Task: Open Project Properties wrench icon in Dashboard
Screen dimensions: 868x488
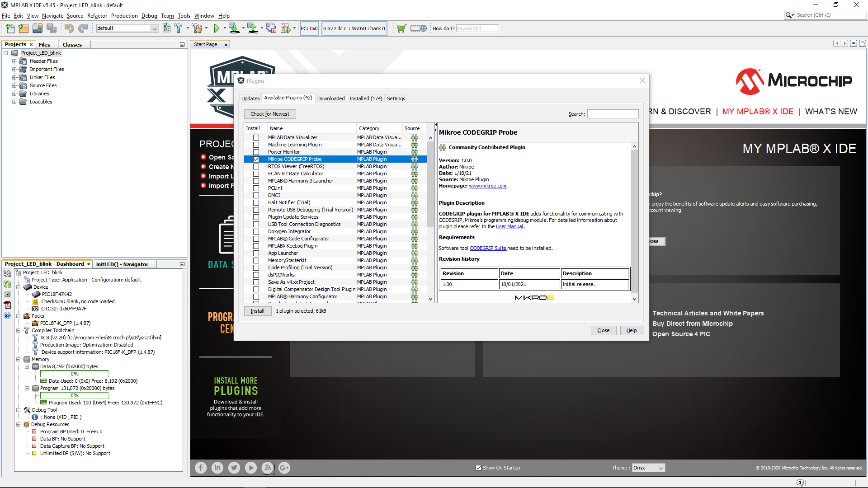Action: [x=7, y=274]
